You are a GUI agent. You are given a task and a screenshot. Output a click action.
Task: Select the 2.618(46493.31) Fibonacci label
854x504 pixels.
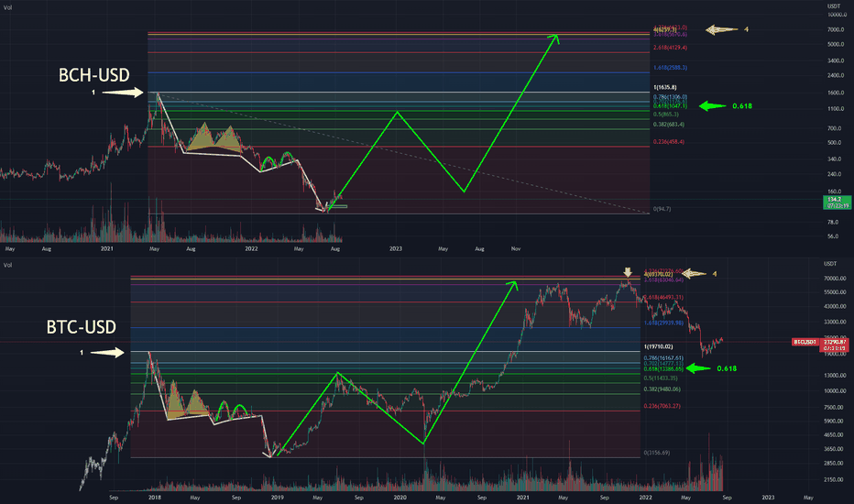(663, 298)
